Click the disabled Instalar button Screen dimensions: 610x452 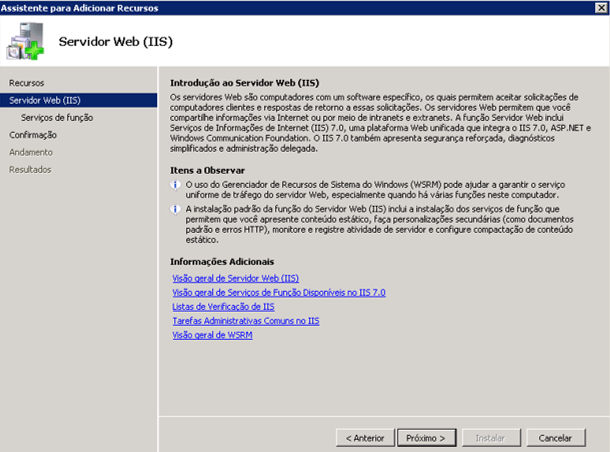tap(491, 438)
